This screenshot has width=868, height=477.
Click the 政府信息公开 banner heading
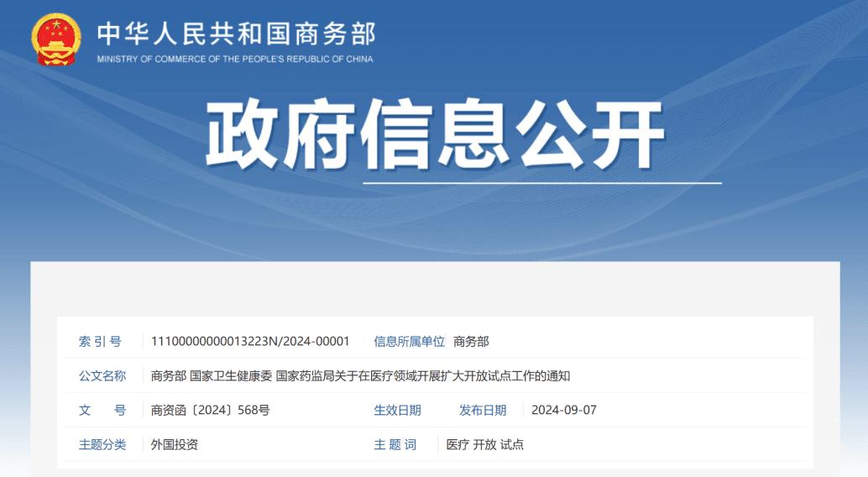435,134
